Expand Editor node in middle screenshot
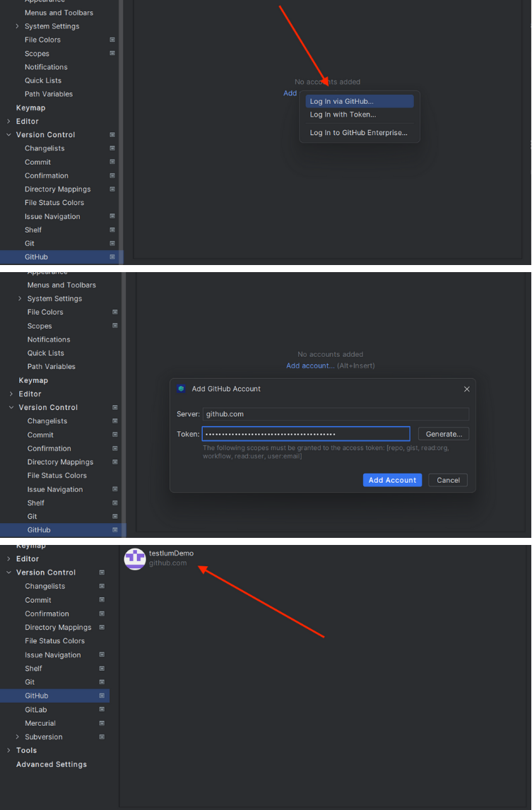The height and width of the screenshot is (810, 532). (x=11, y=394)
